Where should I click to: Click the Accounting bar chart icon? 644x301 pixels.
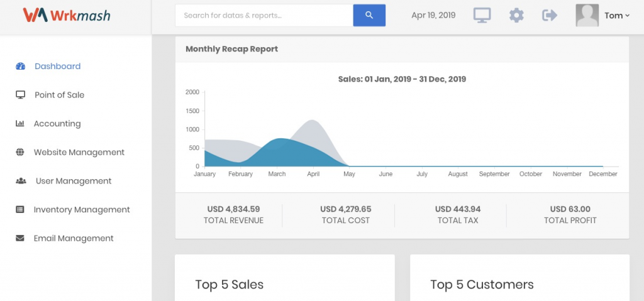click(19, 123)
